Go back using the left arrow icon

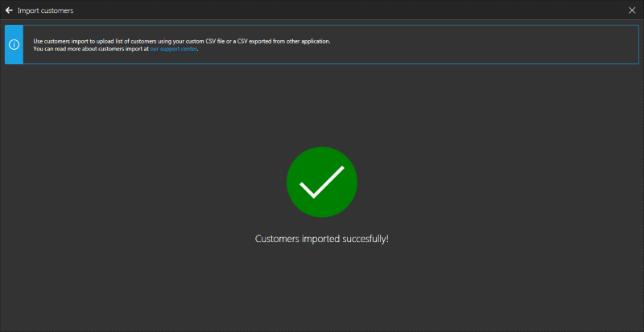(9, 10)
